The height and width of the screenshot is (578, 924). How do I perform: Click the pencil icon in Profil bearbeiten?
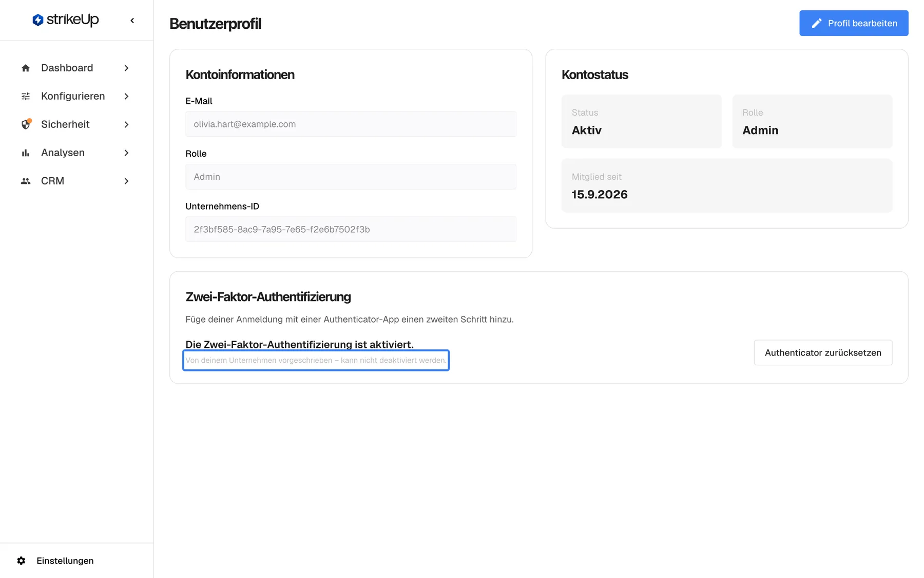(x=817, y=23)
